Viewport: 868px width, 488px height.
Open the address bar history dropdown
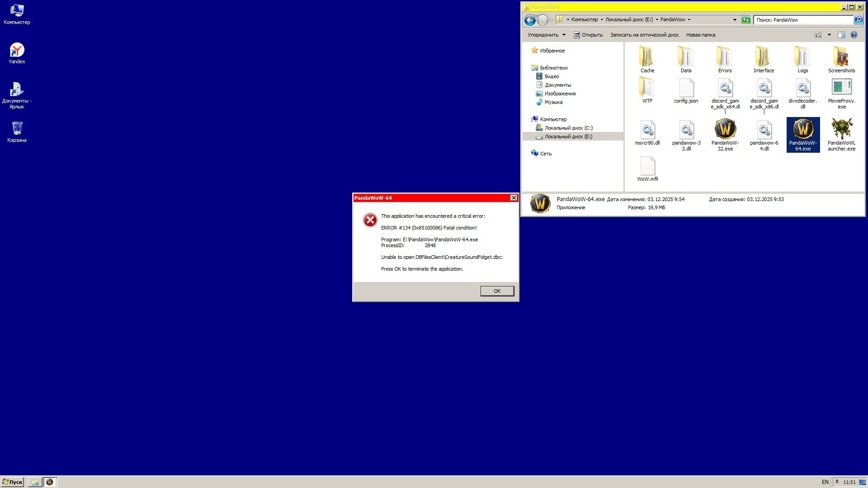tap(735, 20)
